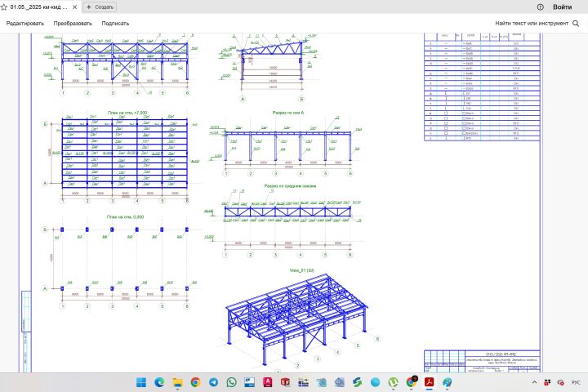The height and width of the screenshot is (392, 588).
Task: Open WhatsApp from the taskbar
Action: coord(231,382)
